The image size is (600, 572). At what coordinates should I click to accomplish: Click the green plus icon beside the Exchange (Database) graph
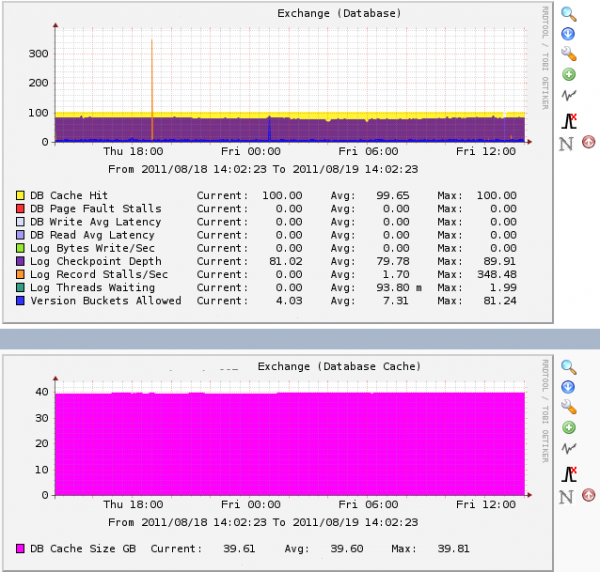[568, 75]
